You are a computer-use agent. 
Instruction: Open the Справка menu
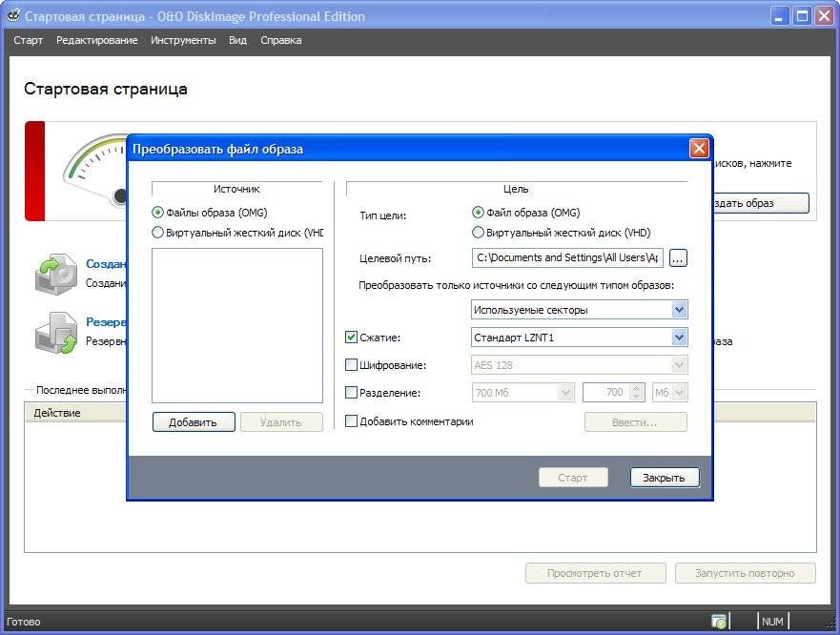(x=280, y=40)
